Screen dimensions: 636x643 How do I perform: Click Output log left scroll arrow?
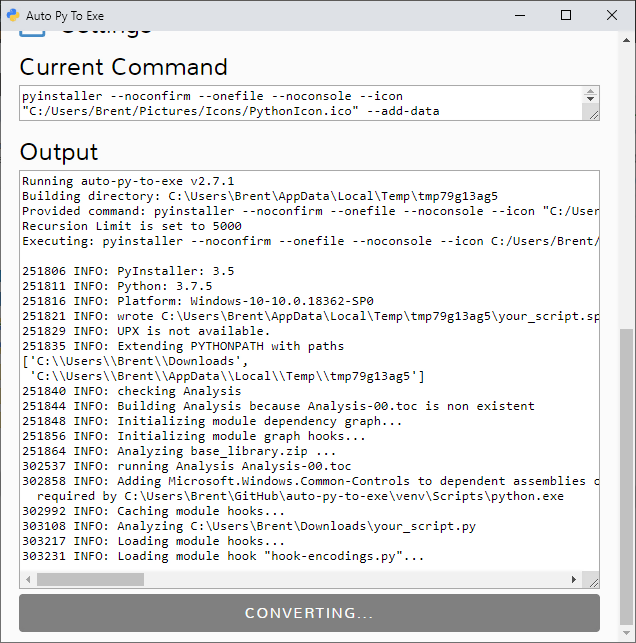click(x=29, y=579)
